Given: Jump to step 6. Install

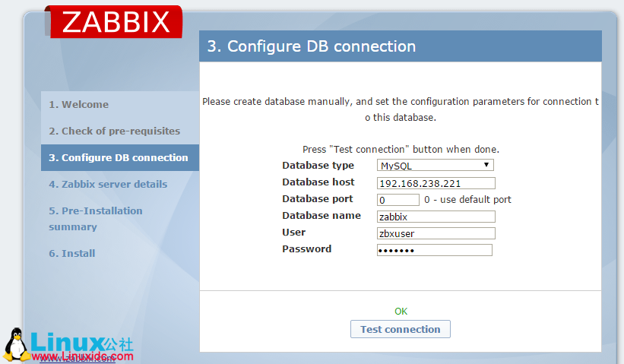Looking at the screenshot, I should coord(72,253).
